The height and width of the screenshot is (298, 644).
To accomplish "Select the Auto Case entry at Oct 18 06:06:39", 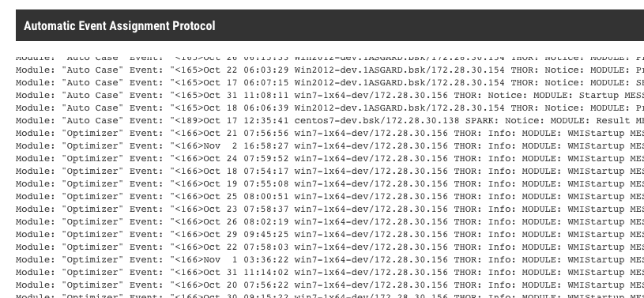I will coord(330,108).
